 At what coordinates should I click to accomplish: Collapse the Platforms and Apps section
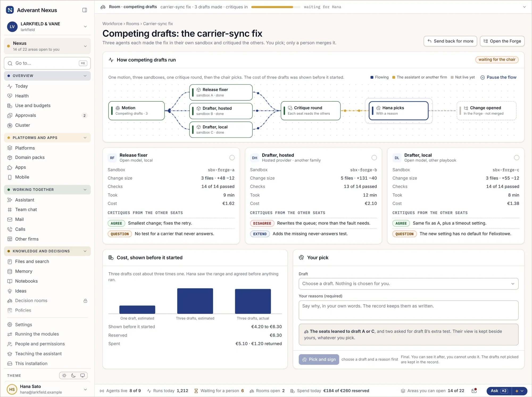47,138
